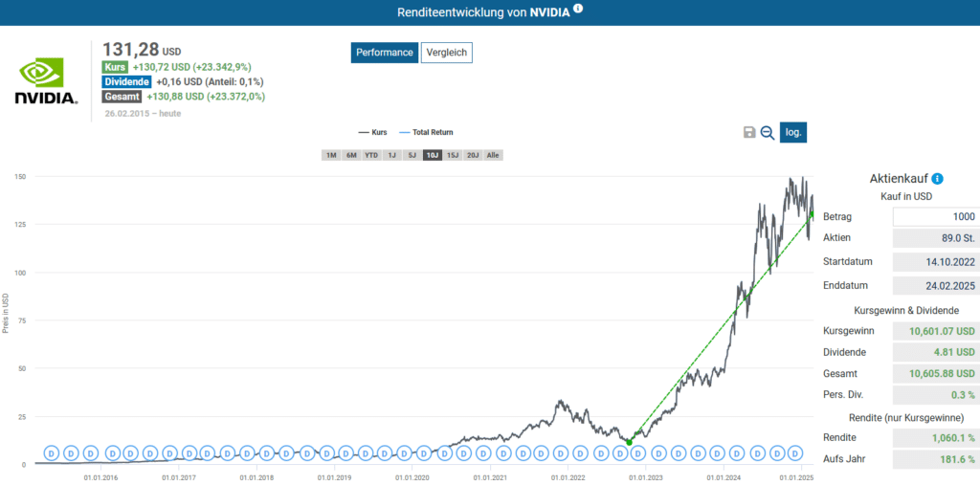Screen dimensions: 980x485
Task: Click the Betrag input field showing 1000
Action: coord(936,217)
